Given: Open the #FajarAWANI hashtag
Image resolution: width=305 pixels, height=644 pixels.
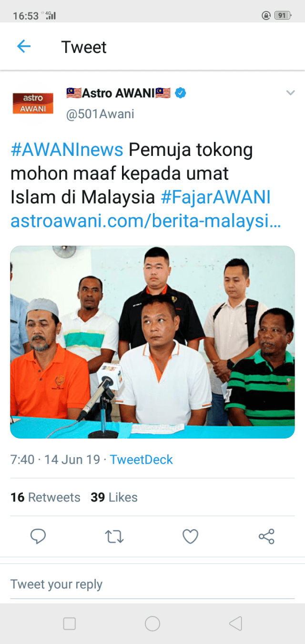Looking at the screenshot, I should point(216,196).
